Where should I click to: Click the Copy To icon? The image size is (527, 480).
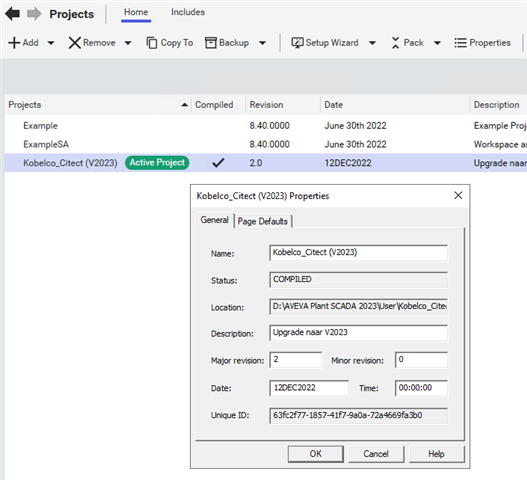152,43
